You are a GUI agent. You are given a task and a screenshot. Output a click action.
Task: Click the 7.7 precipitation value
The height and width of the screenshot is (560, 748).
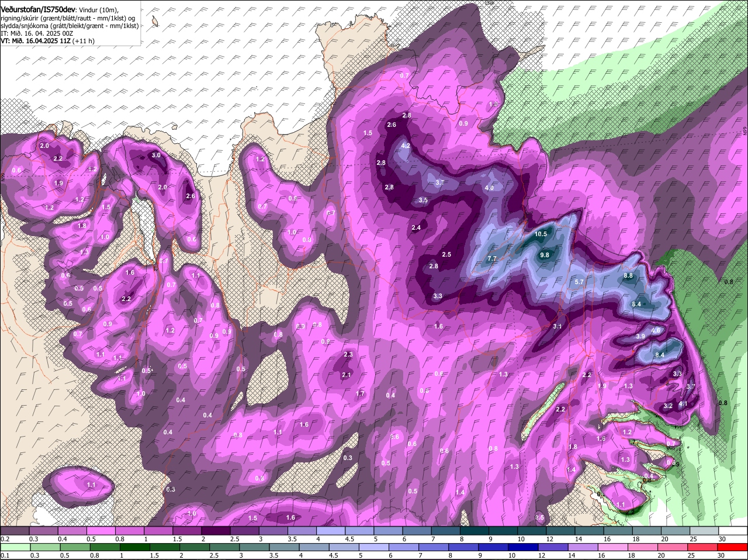(x=492, y=258)
